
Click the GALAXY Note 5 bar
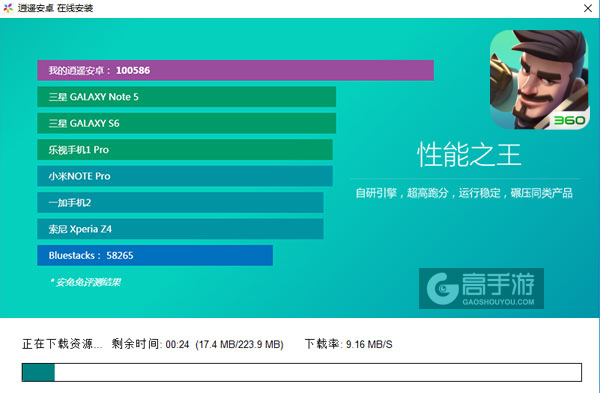coord(186,97)
